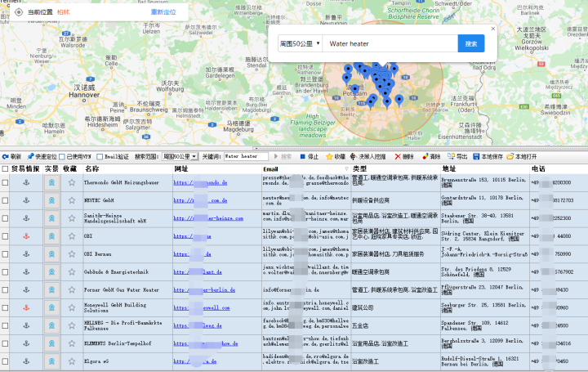Check the Forner GmbH row checkbox
The image size is (588, 372).
click(x=5, y=289)
